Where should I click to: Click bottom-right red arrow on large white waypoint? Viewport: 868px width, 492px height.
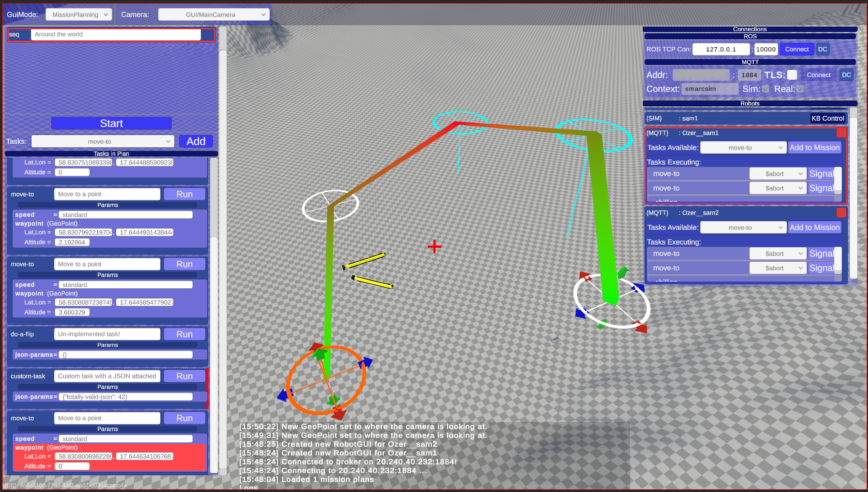click(x=641, y=328)
